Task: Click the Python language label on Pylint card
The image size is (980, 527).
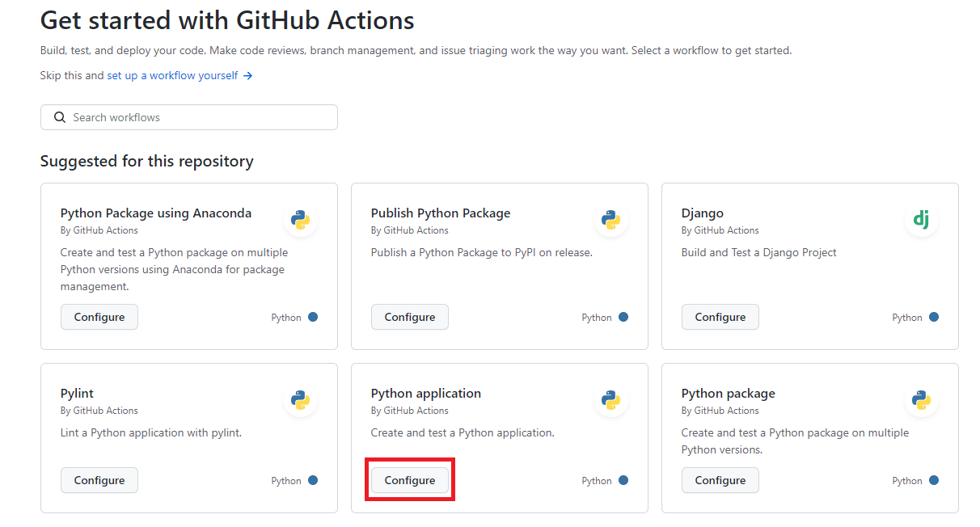Action: click(x=286, y=481)
